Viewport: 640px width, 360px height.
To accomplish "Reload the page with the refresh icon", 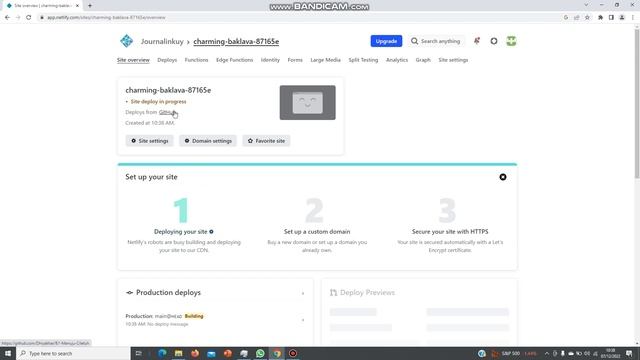I will 29,18.
